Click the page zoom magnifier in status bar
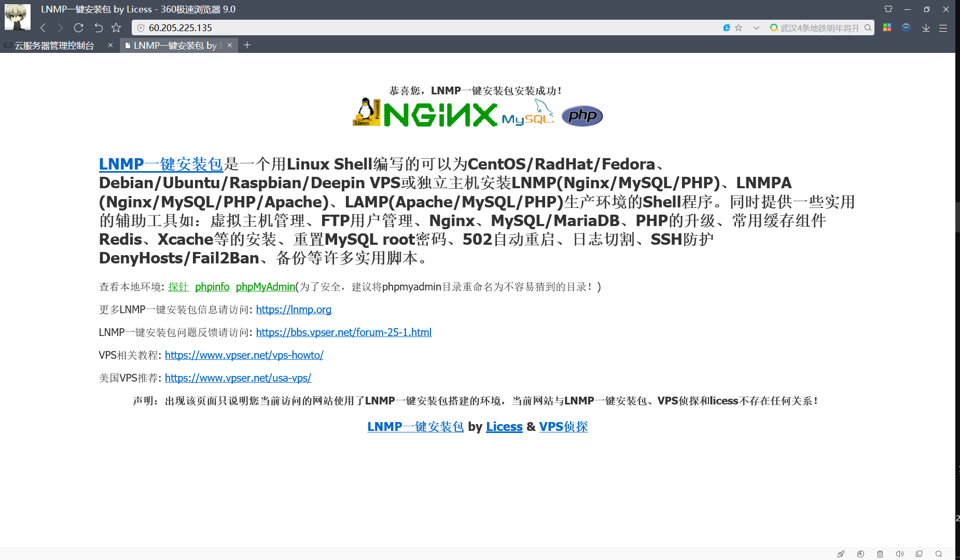960x560 pixels. (x=939, y=554)
